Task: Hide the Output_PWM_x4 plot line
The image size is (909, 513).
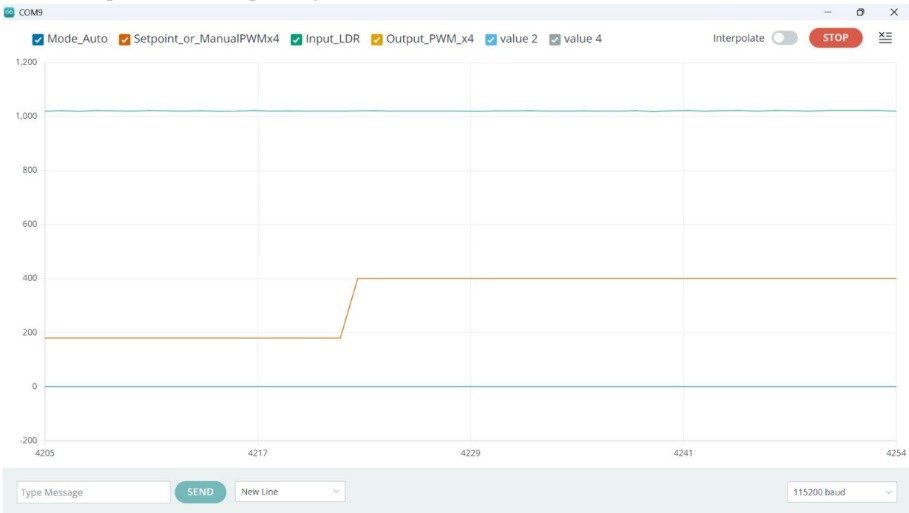Action: pyautogui.click(x=377, y=39)
